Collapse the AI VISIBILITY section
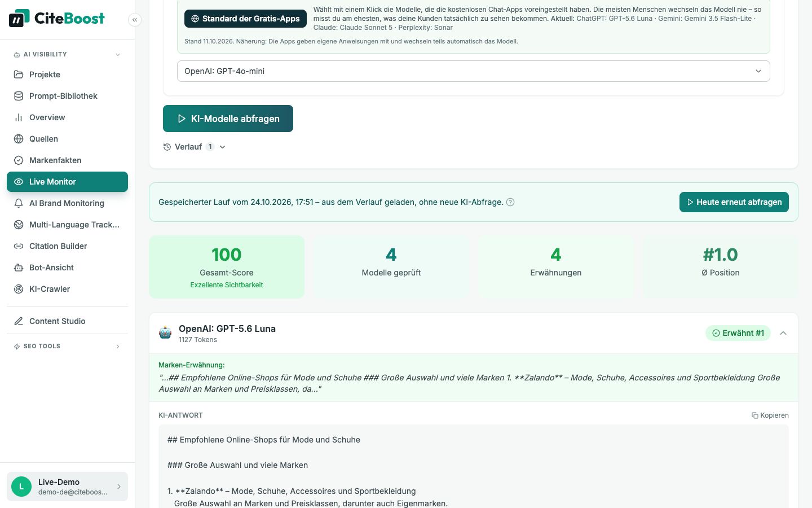This screenshot has width=812, height=508. tap(67, 54)
